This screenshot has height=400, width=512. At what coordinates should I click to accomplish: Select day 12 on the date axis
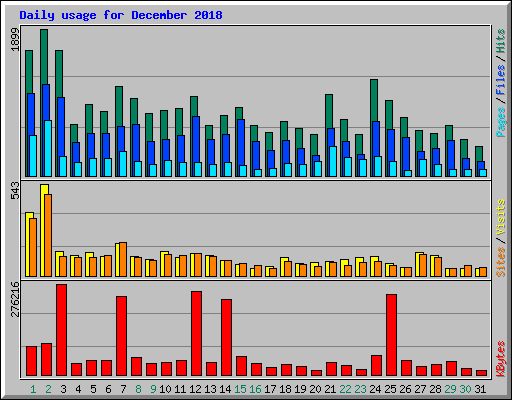[195, 389]
